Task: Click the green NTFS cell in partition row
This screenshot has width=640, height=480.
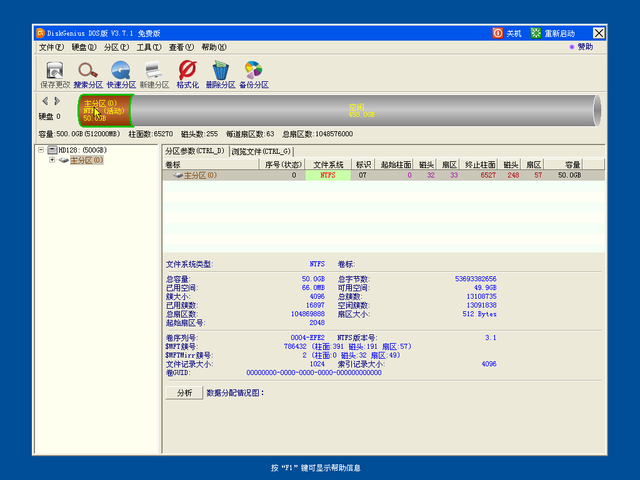Action: (328, 175)
